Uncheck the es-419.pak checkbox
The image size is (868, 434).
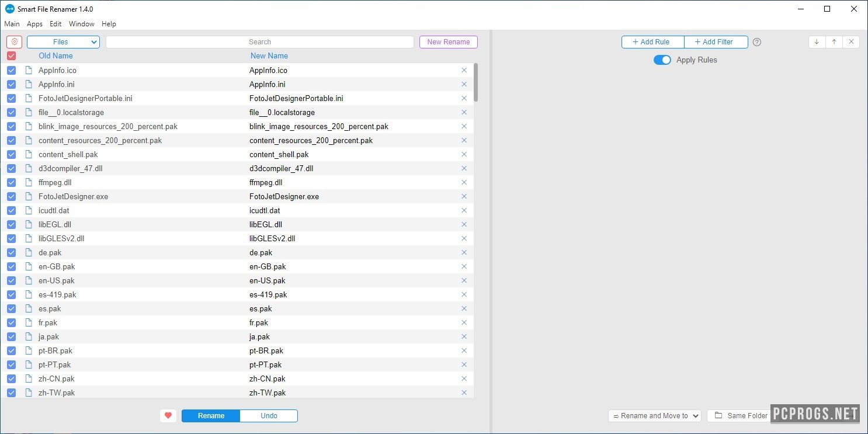point(11,294)
